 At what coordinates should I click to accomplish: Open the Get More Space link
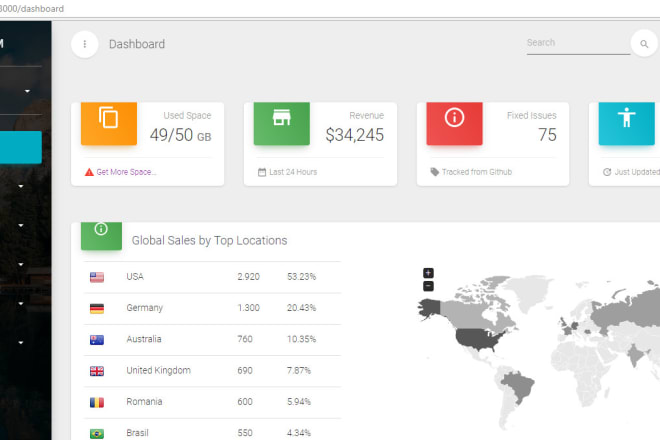126,172
